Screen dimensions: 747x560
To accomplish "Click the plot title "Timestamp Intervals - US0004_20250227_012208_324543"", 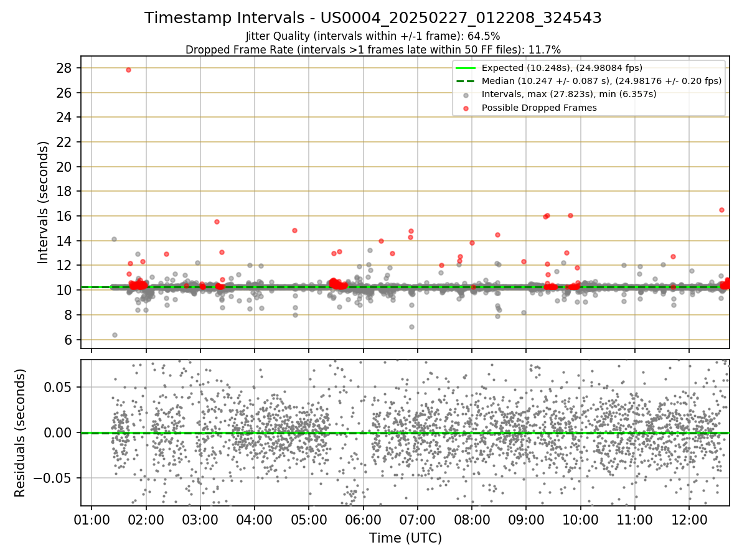I will (373, 18).
